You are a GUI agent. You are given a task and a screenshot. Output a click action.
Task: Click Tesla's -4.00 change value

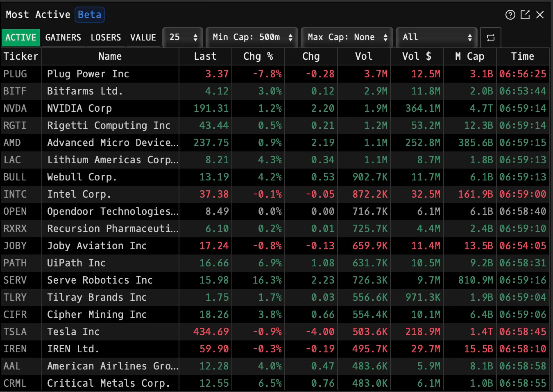tap(320, 332)
